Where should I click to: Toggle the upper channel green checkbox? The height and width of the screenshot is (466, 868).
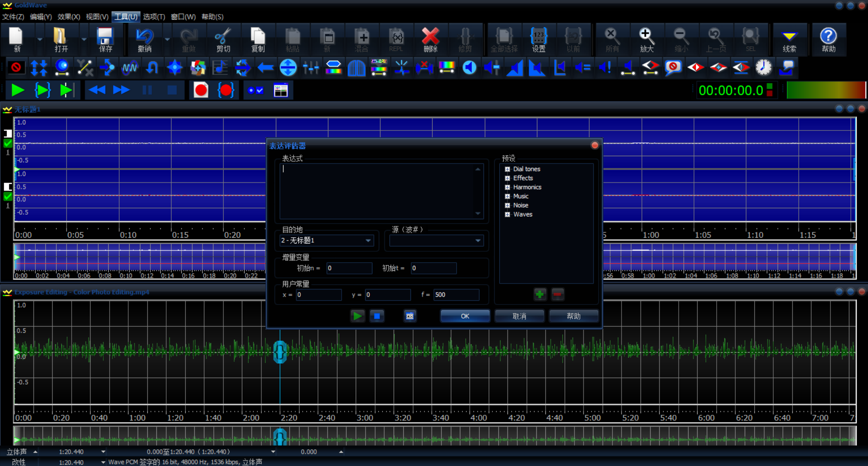(8, 144)
